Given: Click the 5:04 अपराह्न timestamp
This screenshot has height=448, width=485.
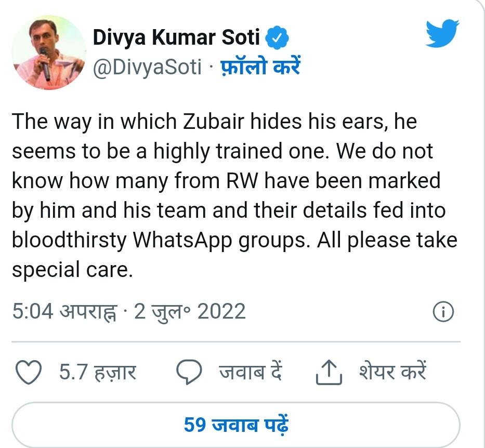Looking at the screenshot, I should (x=64, y=311).
